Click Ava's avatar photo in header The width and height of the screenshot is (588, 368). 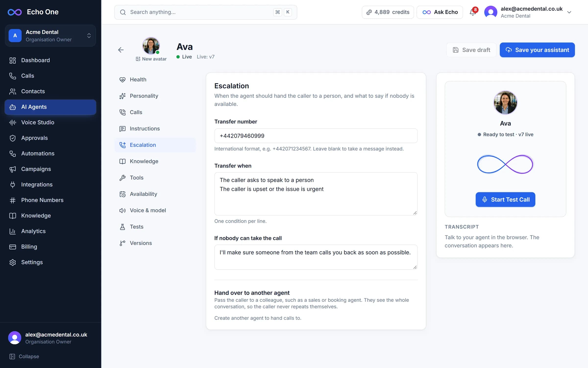coord(151,46)
